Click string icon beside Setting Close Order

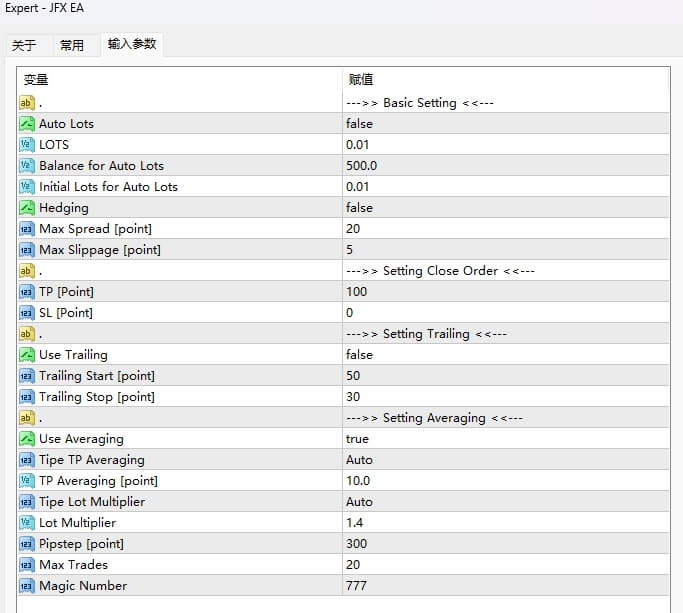click(x=27, y=271)
